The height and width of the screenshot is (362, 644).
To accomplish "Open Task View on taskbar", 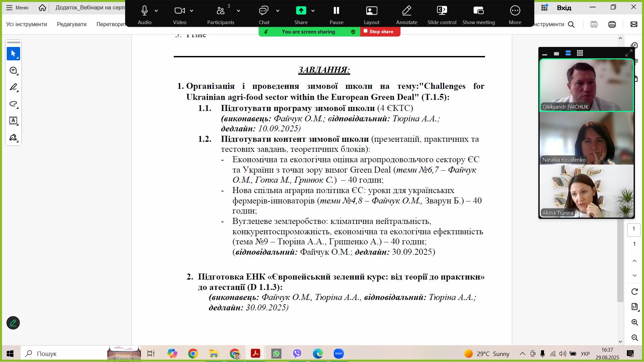I will pos(151,354).
